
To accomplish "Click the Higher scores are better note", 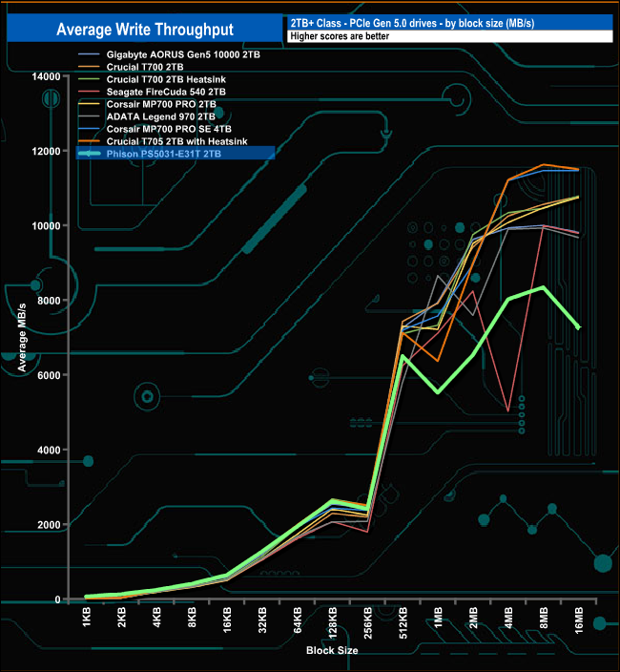I will point(340,36).
